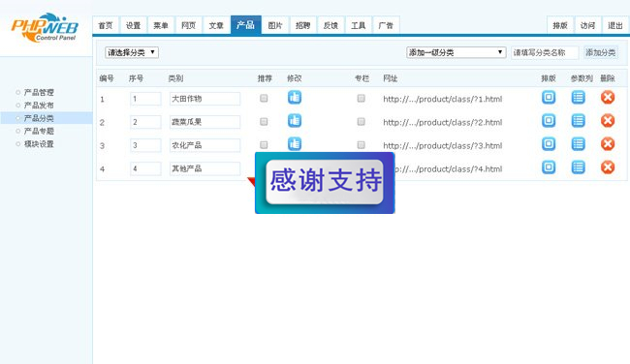Viewport: 630px width, 364px height.
Task: Open the 图片 tab
Action: pyautogui.click(x=275, y=26)
